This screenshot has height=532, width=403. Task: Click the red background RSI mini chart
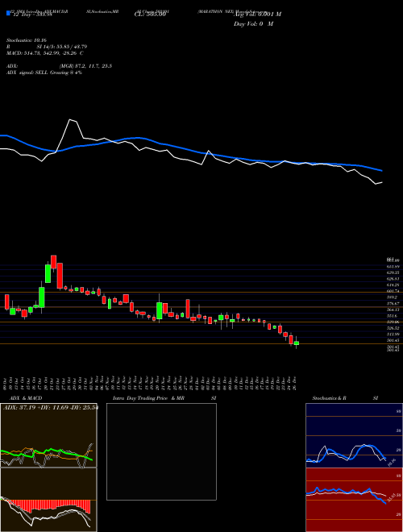point(354,500)
